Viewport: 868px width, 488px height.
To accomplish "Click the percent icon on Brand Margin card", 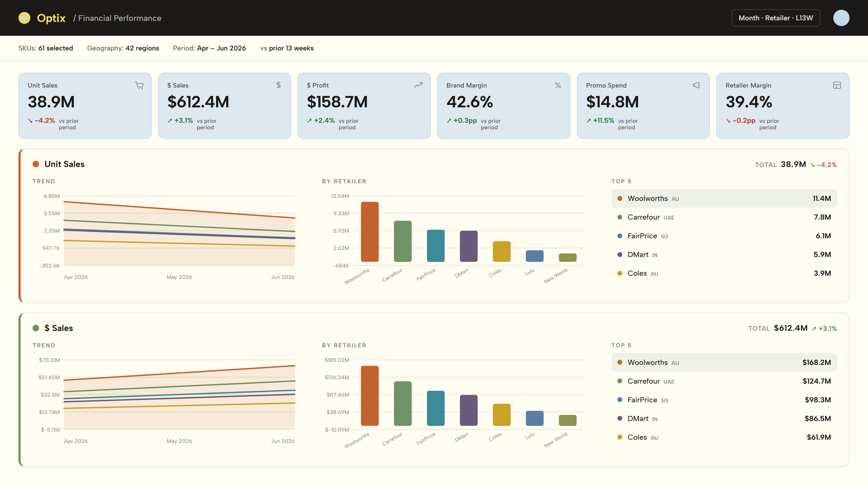I will 558,85.
